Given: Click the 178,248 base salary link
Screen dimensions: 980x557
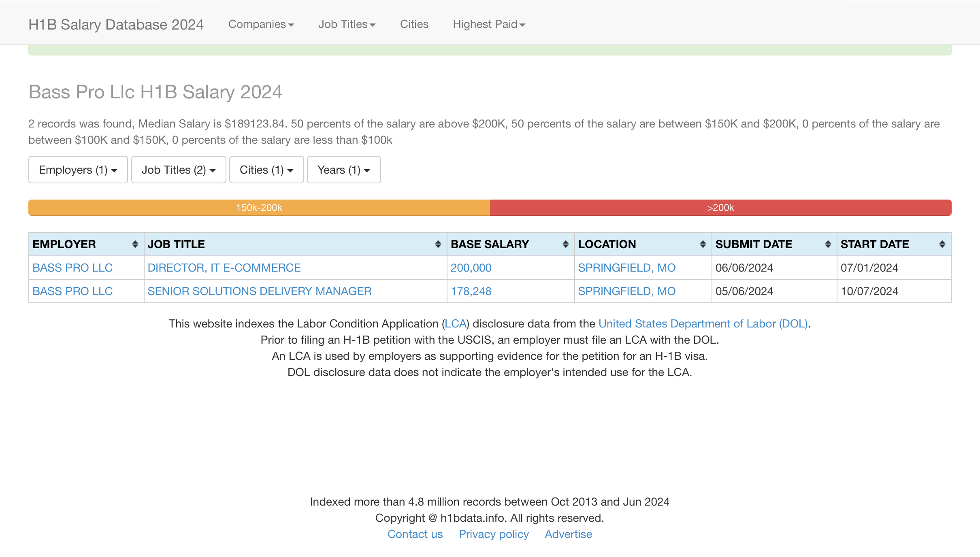Looking at the screenshot, I should (x=471, y=291).
